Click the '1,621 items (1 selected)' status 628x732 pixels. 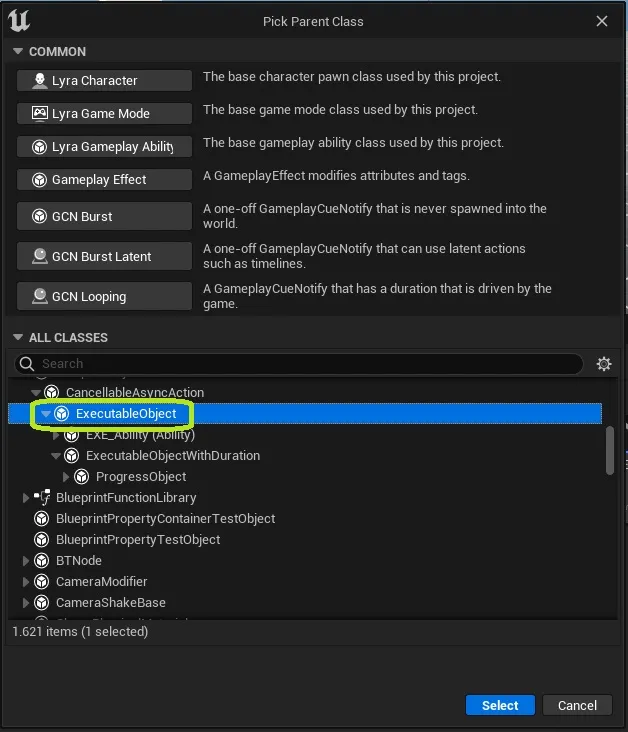pyautogui.click(x=80, y=631)
